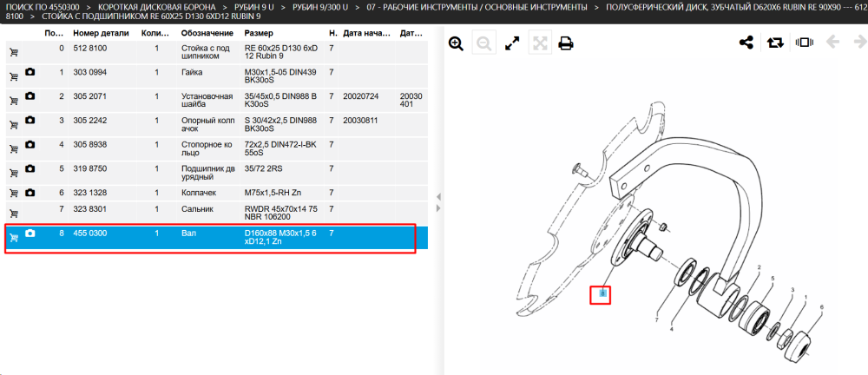Viewport: 868px width, 375px height.
Task: Select the highlighted callout 8 in the diagram
Action: pos(603,294)
